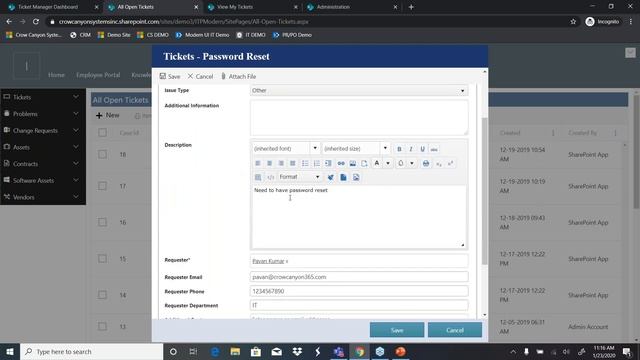
Task: Click the Requester Email input field
Action: coord(359,277)
